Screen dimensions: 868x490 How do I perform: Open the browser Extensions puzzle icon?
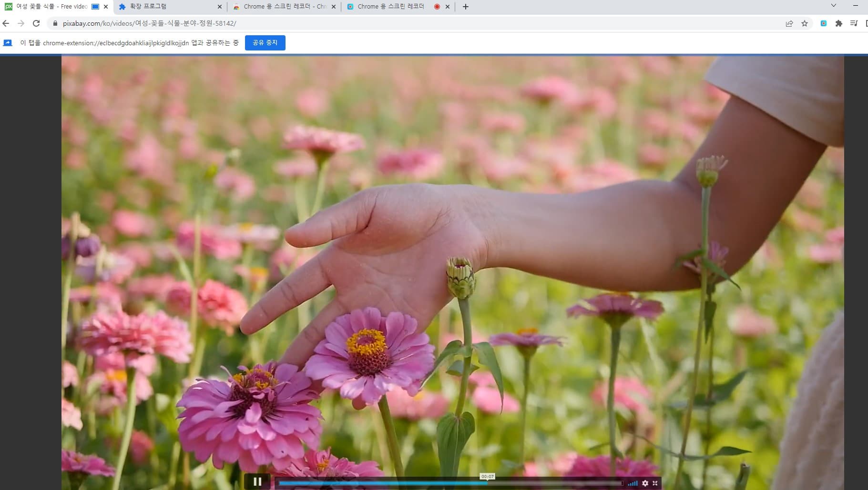[838, 22]
